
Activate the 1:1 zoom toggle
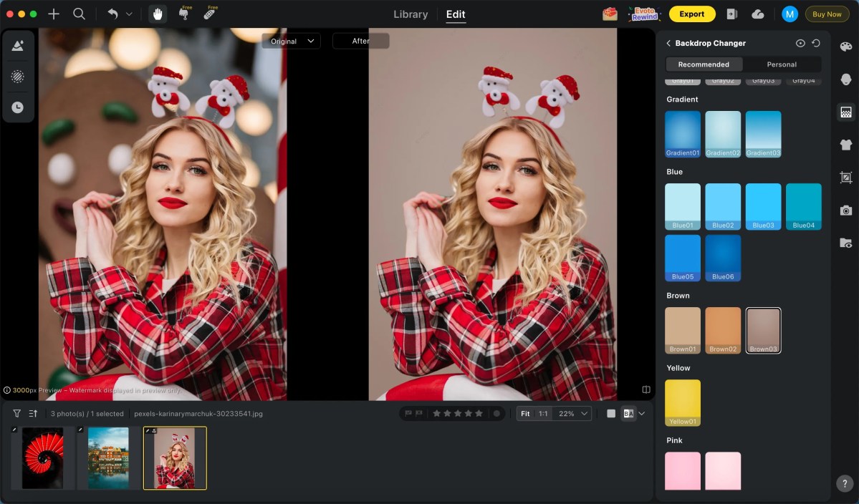pos(542,413)
